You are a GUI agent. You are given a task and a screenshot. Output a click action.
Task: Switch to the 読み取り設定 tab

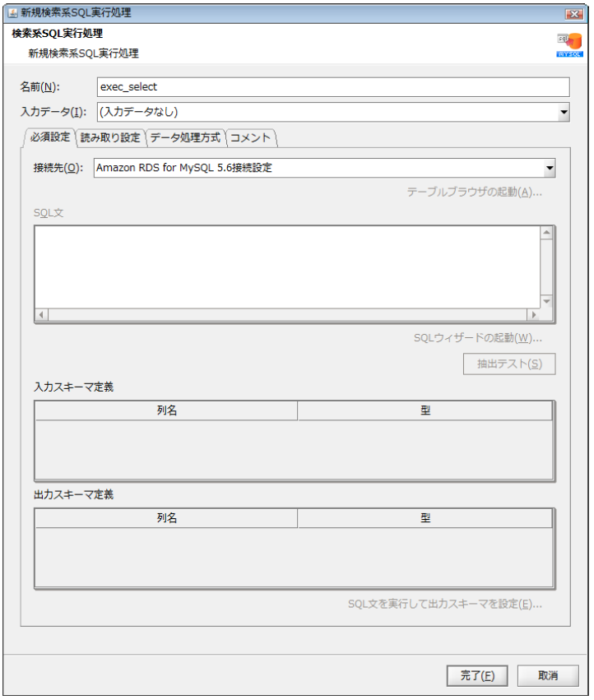click(110, 138)
